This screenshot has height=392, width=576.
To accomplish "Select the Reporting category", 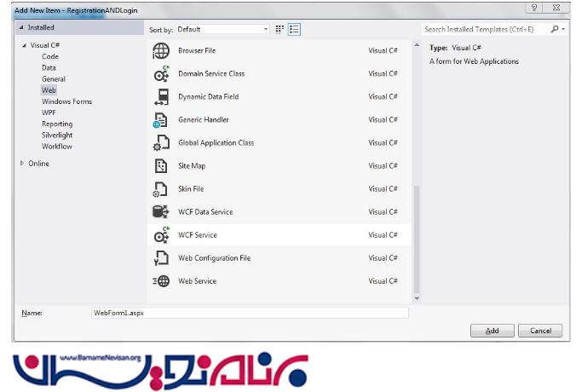I will [57, 124].
